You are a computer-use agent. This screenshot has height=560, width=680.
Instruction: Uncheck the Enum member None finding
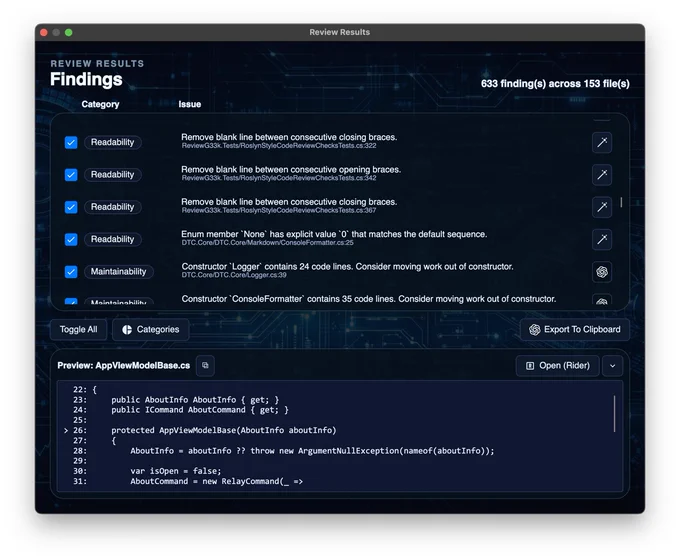click(71, 239)
